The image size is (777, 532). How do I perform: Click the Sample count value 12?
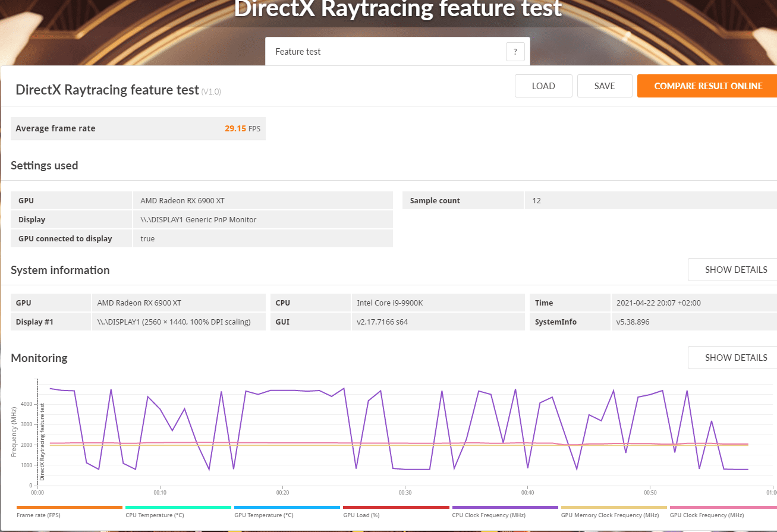537,201
